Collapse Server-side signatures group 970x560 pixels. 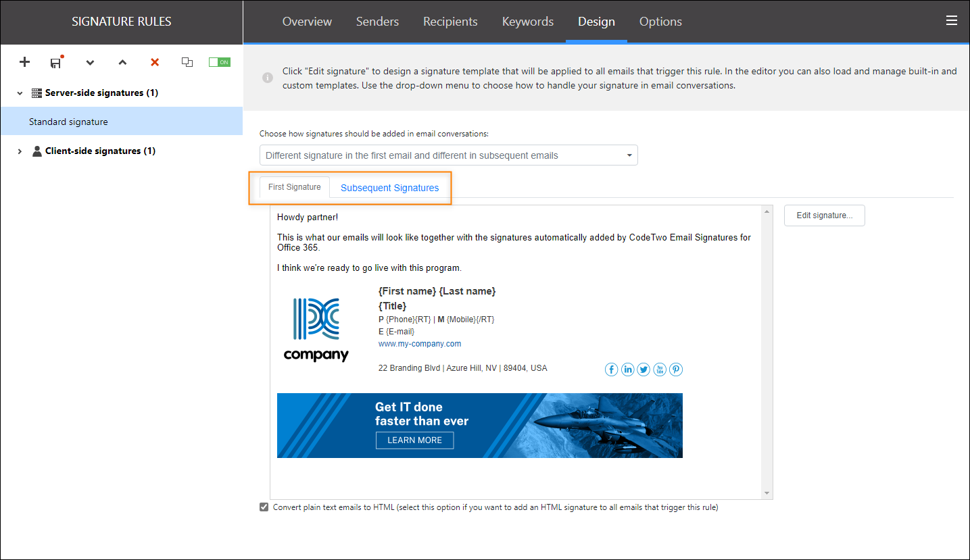[19, 93]
